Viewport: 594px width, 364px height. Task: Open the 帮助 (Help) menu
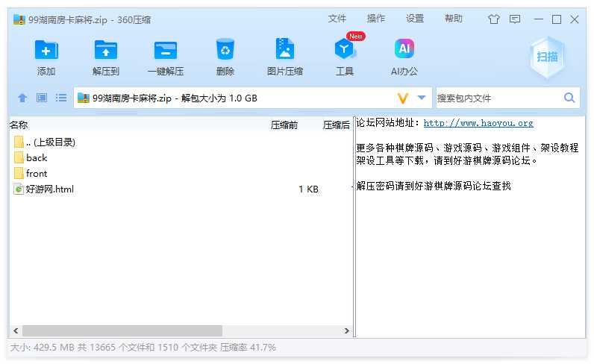454,19
